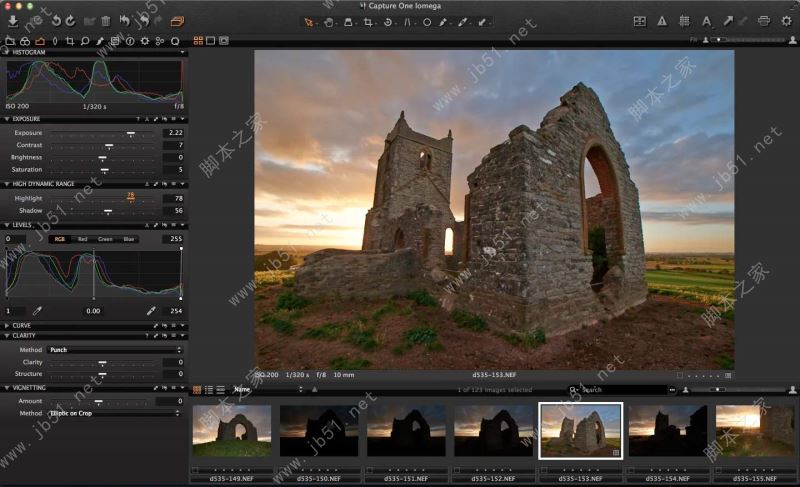Select the Green channel in Levels
The width and height of the screenshot is (800, 487).
click(x=105, y=239)
